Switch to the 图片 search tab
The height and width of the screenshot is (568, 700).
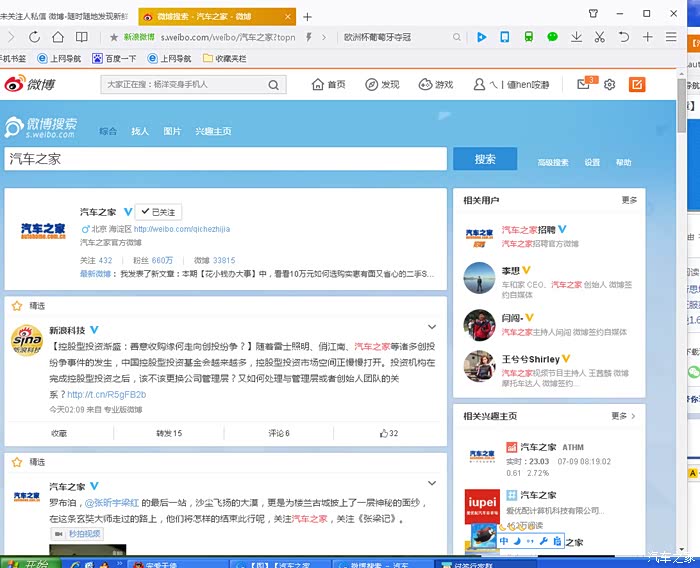(172, 131)
